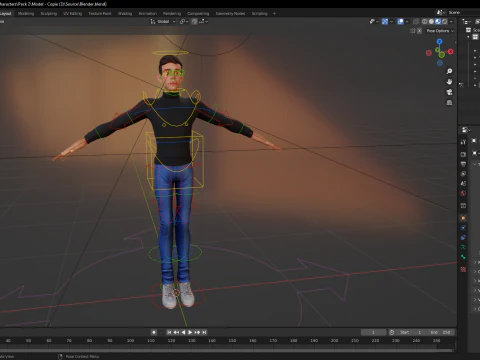
Task: Open the Scene properties tab icon
Action: [x=463, y=183]
